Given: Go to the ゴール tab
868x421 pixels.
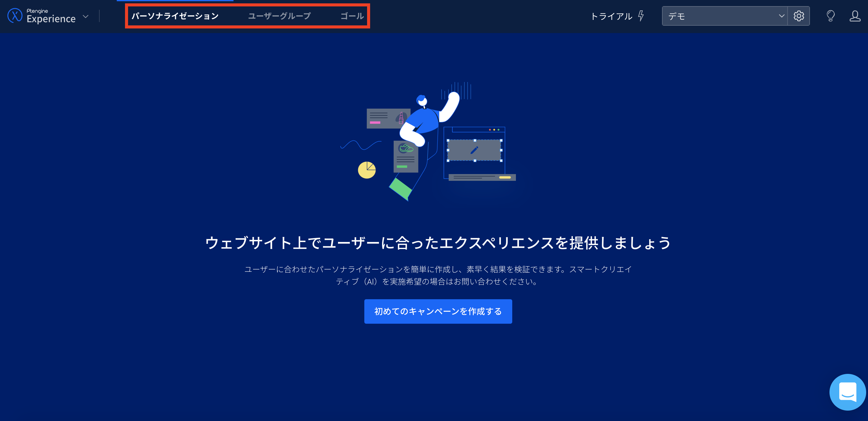Looking at the screenshot, I should point(352,16).
